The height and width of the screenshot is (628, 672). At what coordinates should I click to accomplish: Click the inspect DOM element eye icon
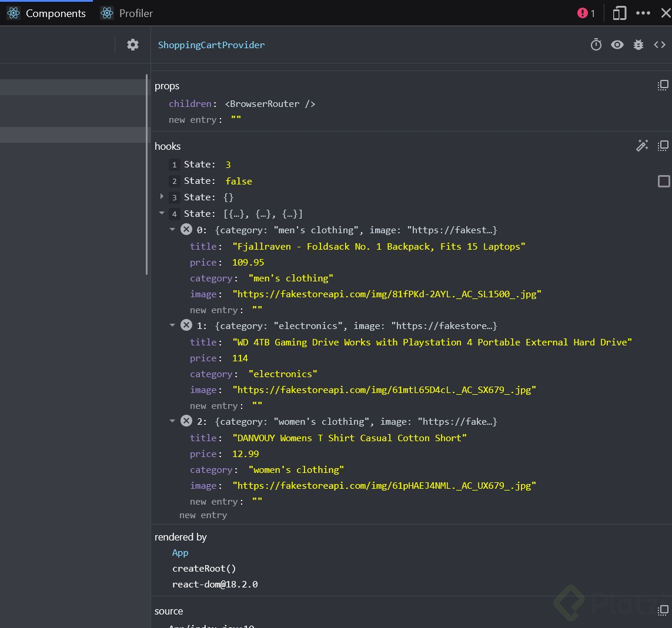(617, 45)
